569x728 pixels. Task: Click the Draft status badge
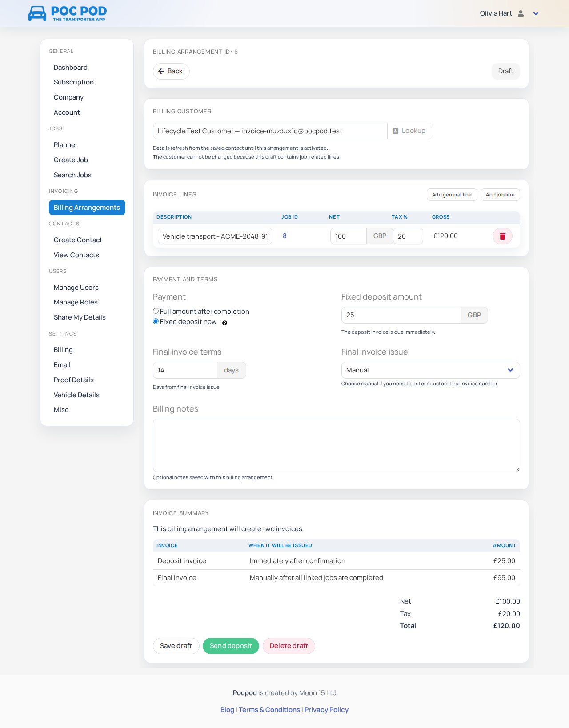click(505, 71)
